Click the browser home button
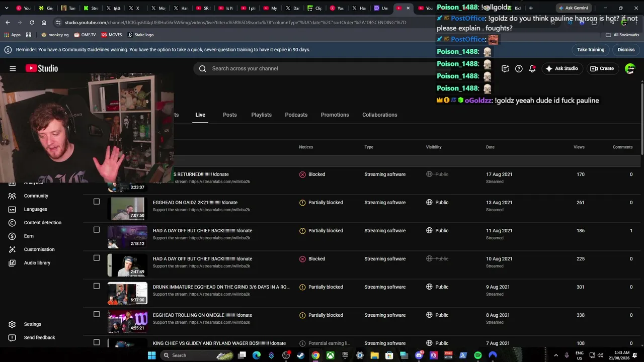 click(44, 23)
